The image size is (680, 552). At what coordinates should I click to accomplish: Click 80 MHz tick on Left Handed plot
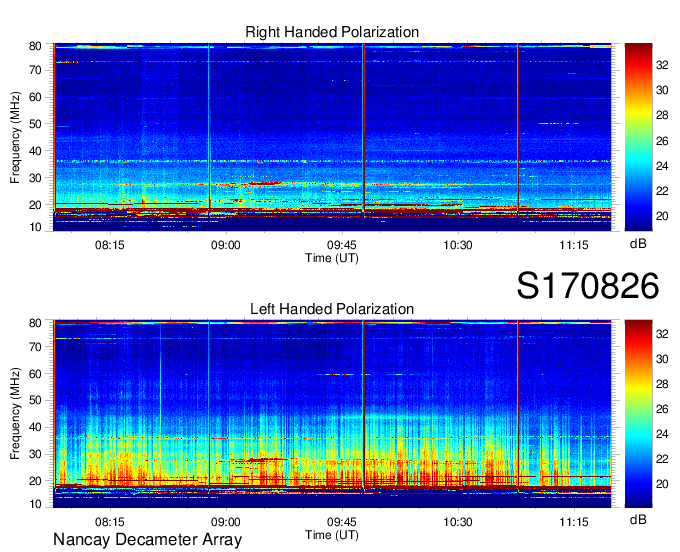coord(35,323)
